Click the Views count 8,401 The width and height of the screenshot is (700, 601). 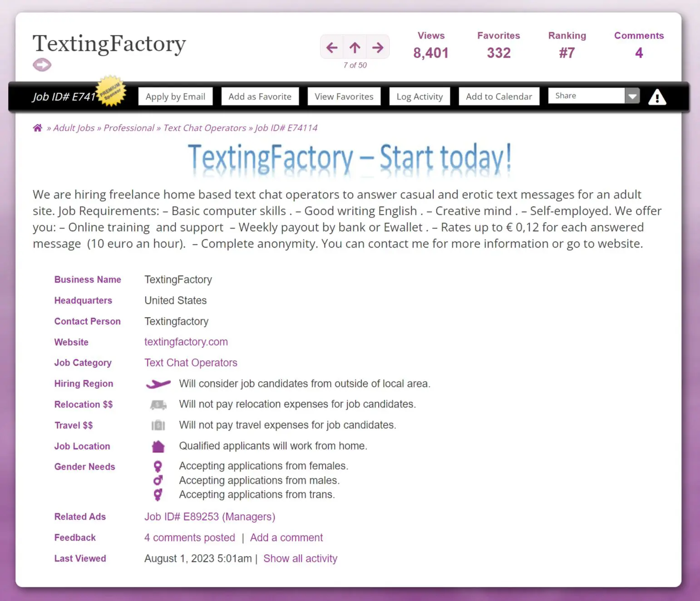pyautogui.click(x=431, y=53)
